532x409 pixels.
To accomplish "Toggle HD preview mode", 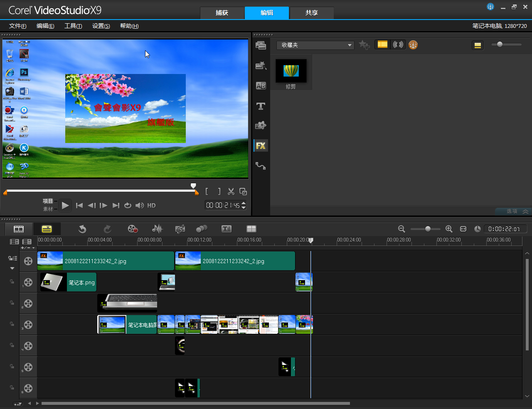I will pyautogui.click(x=152, y=205).
